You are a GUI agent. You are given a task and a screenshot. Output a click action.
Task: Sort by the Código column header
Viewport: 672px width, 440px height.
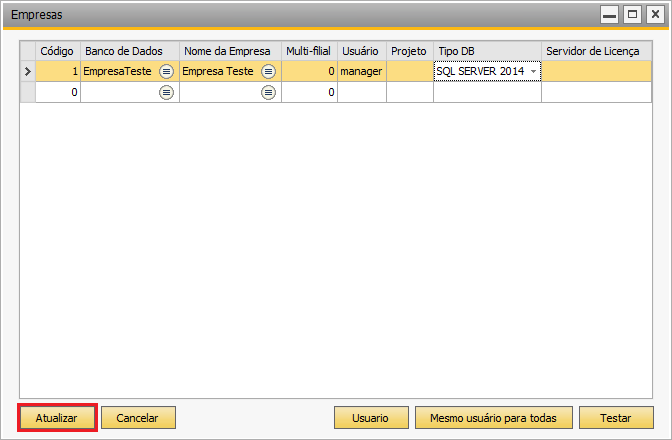tap(58, 51)
